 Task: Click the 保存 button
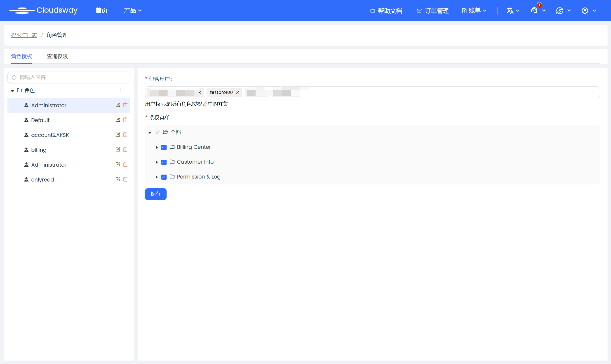tap(156, 194)
